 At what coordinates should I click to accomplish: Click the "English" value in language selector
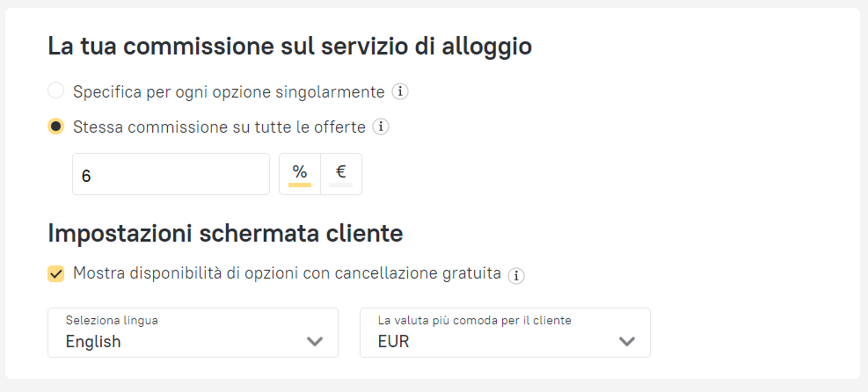coord(93,342)
